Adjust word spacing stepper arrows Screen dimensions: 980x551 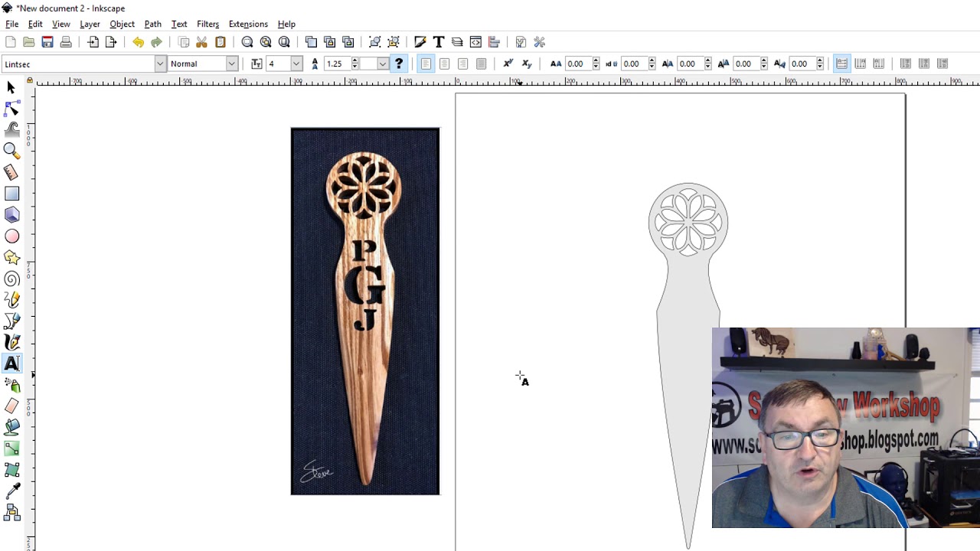tap(652, 64)
